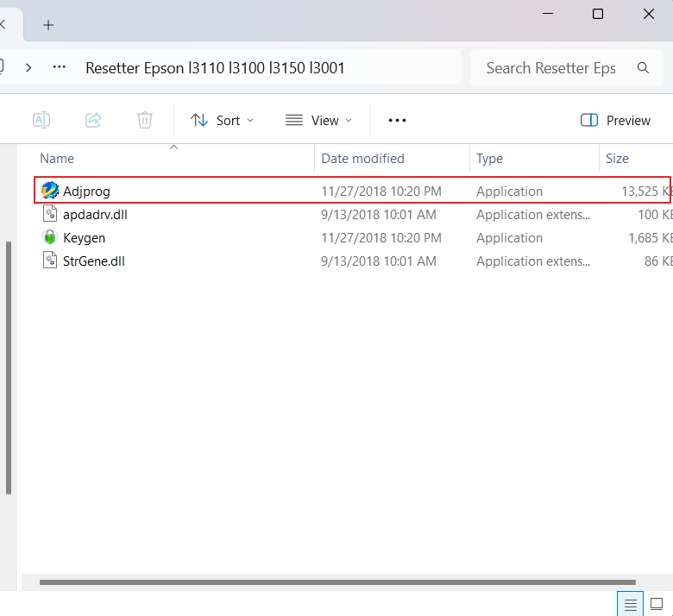Viewport: 673px width, 616px height.
Task: Click the search magnifier icon
Action: (x=643, y=67)
